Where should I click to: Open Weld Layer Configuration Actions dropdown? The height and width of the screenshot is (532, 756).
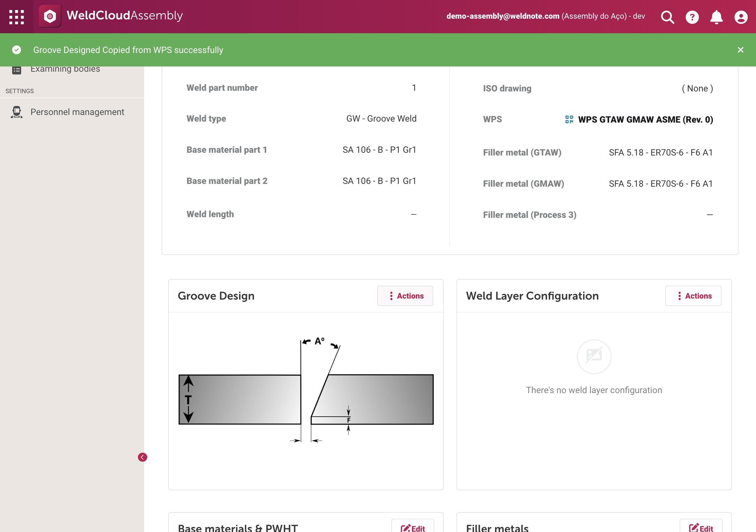pos(693,296)
